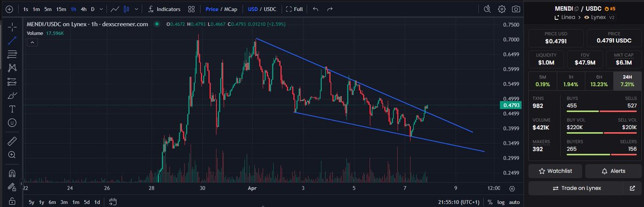Open quick search lightning icon
This screenshot has height=207, width=644.
pos(487,9)
